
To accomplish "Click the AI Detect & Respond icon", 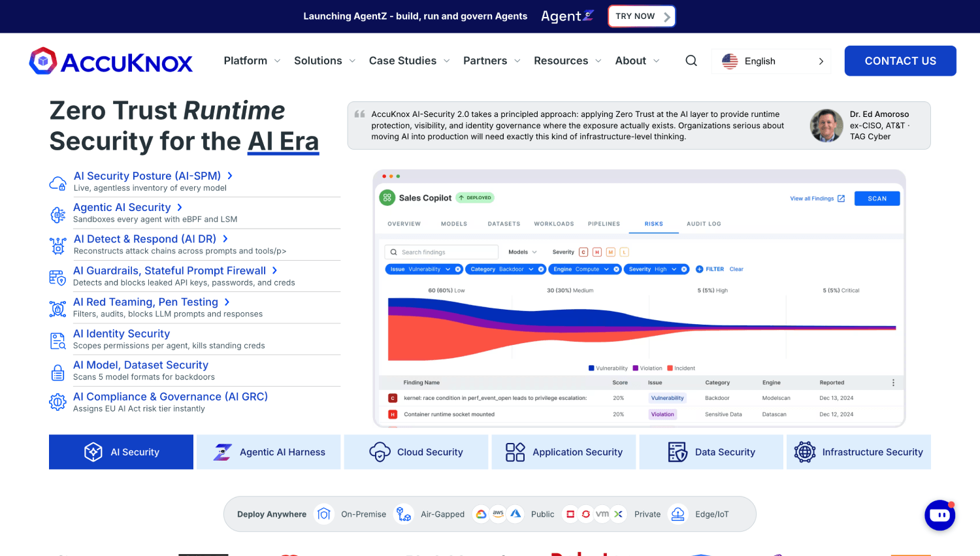I will [58, 246].
